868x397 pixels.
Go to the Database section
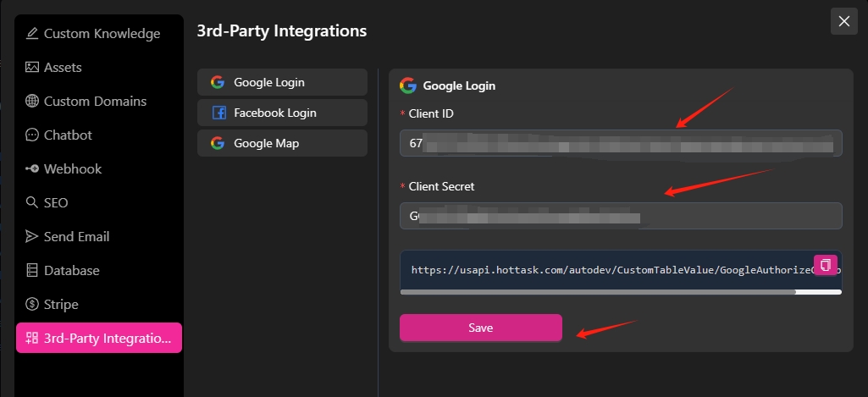(x=100, y=270)
